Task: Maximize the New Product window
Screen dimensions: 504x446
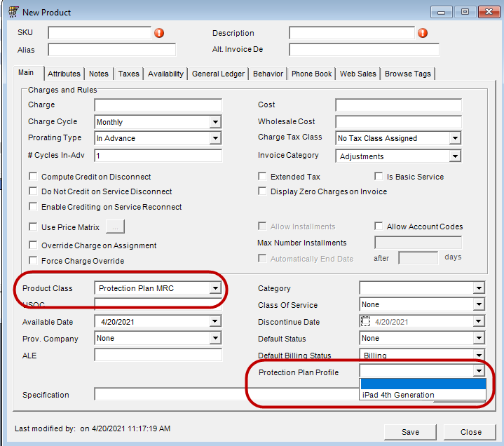Action: pyautogui.click(x=465, y=12)
